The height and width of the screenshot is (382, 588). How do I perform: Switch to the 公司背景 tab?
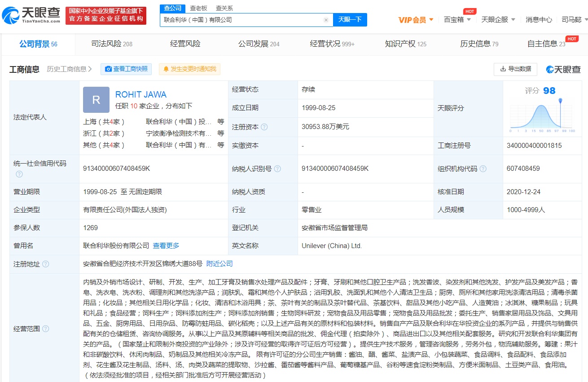[38, 44]
